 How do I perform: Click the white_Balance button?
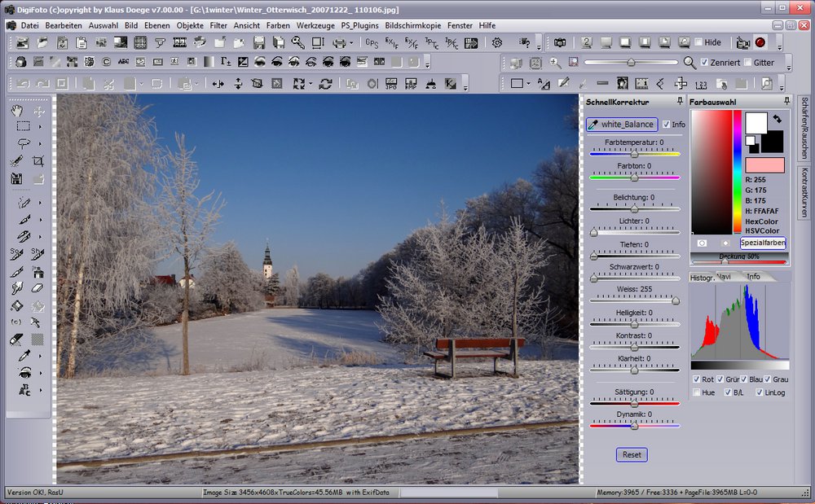pyautogui.click(x=621, y=125)
